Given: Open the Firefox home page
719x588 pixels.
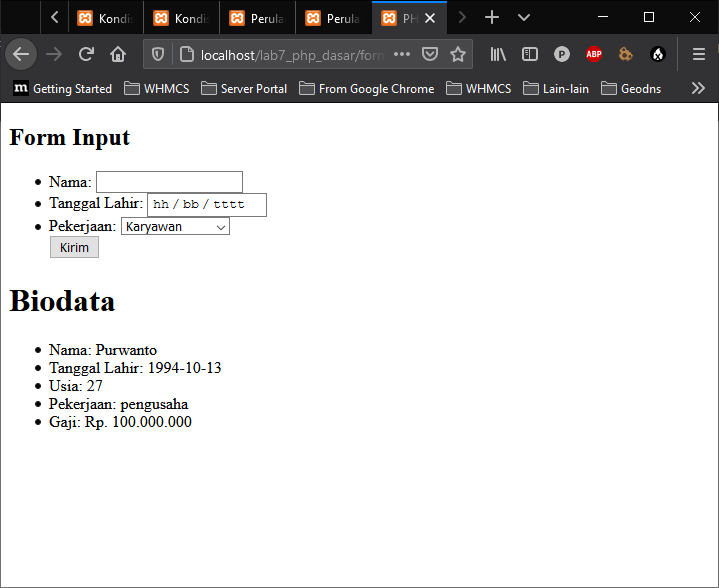Looking at the screenshot, I should click(118, 55).
